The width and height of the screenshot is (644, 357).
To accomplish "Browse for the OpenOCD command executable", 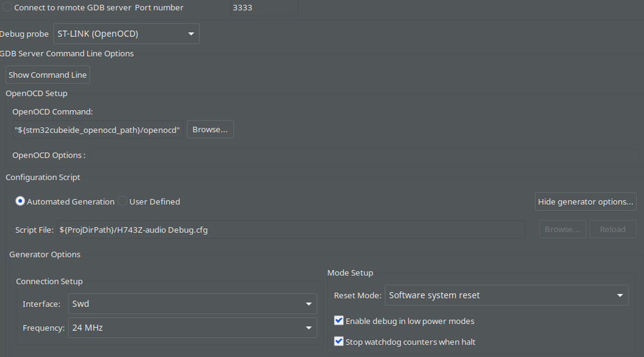I will (x=210, y=130).
